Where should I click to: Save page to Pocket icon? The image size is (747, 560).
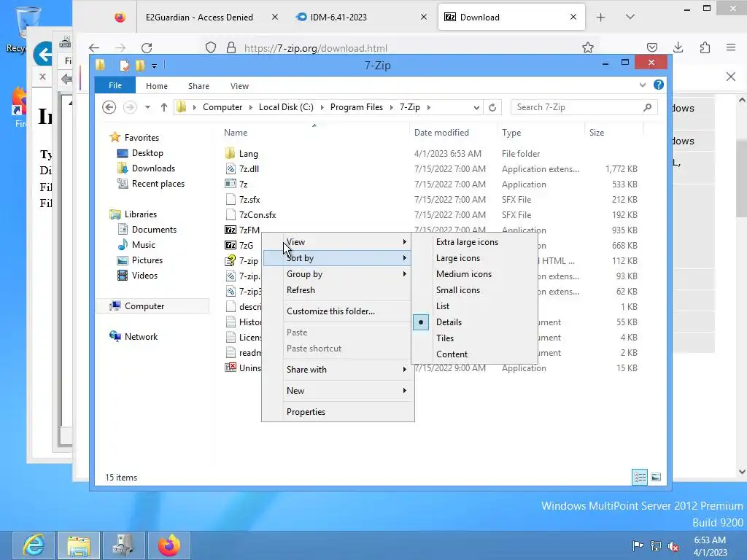652,47
